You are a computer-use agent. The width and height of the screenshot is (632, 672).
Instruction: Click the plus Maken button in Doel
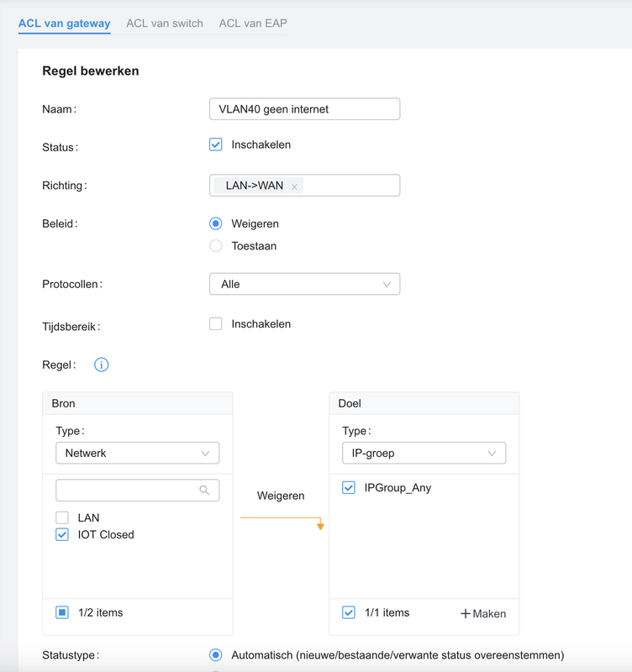point(483,613)
